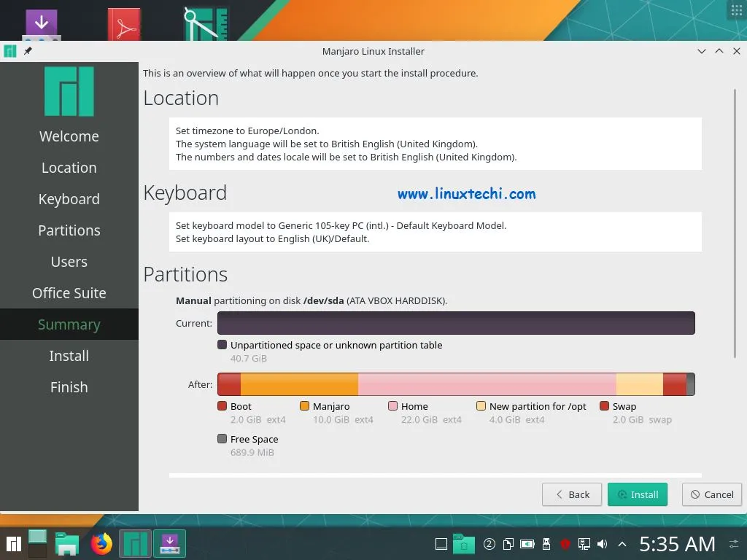The width and height of the screenshot is (747, 560).
Task: Expand hidden system tray icons with the chevron
Action: (x=622, y=543)
